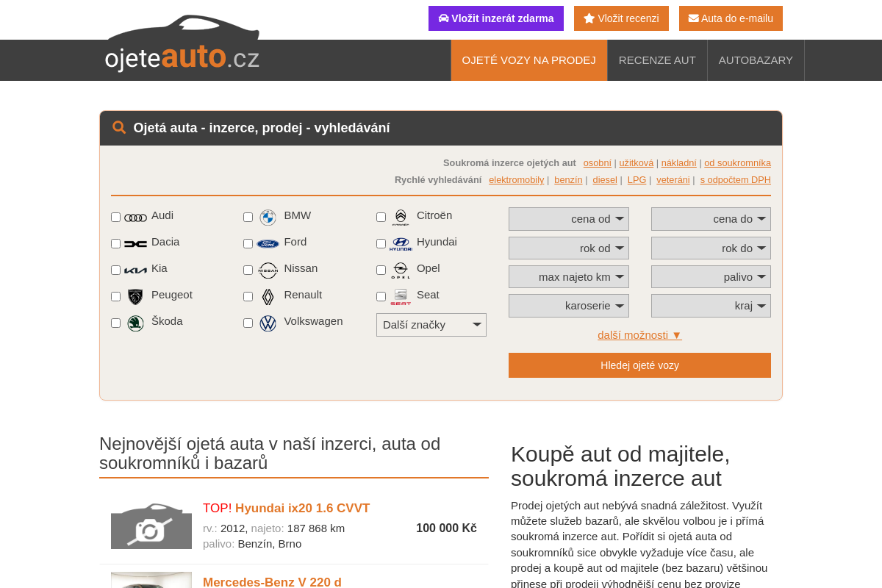The width and height of the screenshot is (882, 588).
Task: Open the 'karoserie' dropdown
Action: click(569, 306)
